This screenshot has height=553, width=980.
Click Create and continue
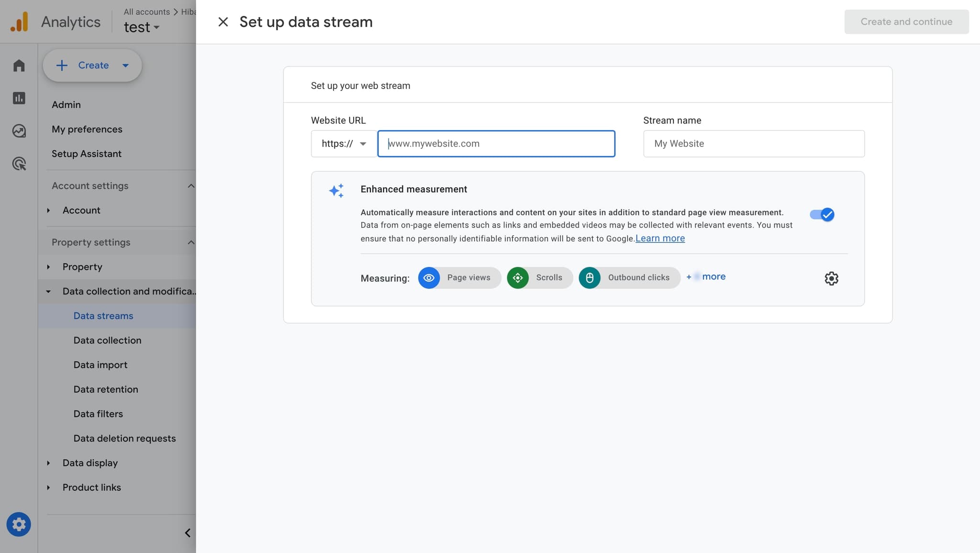907,22
